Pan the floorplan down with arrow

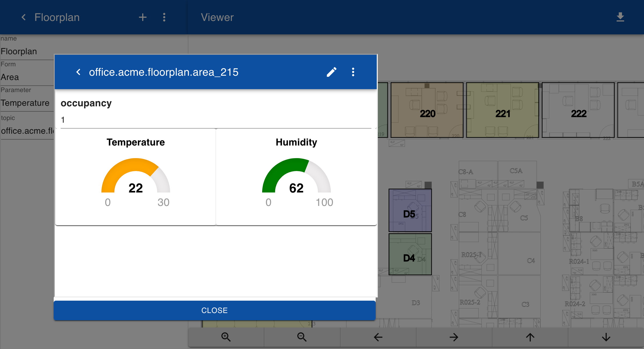(x=606, y=337)
